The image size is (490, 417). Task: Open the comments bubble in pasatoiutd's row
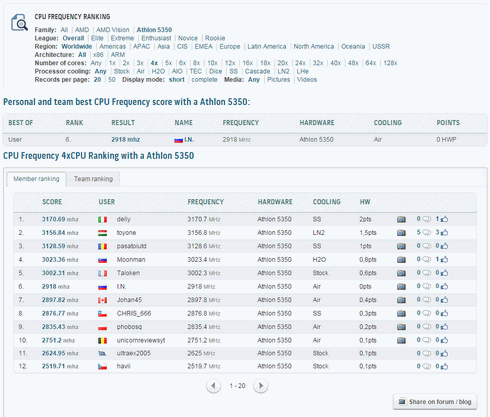coord(427,246)
